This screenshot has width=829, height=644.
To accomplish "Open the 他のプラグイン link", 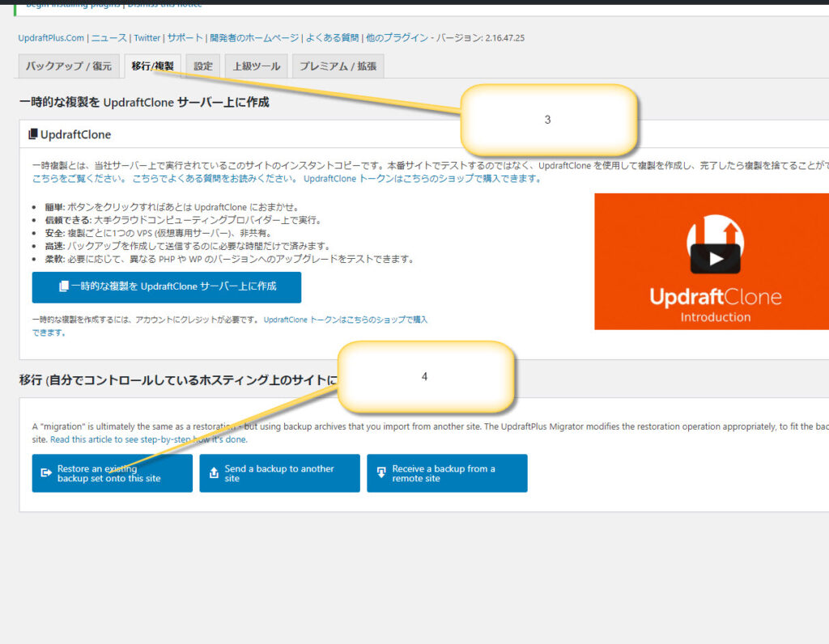I will 397,38.
